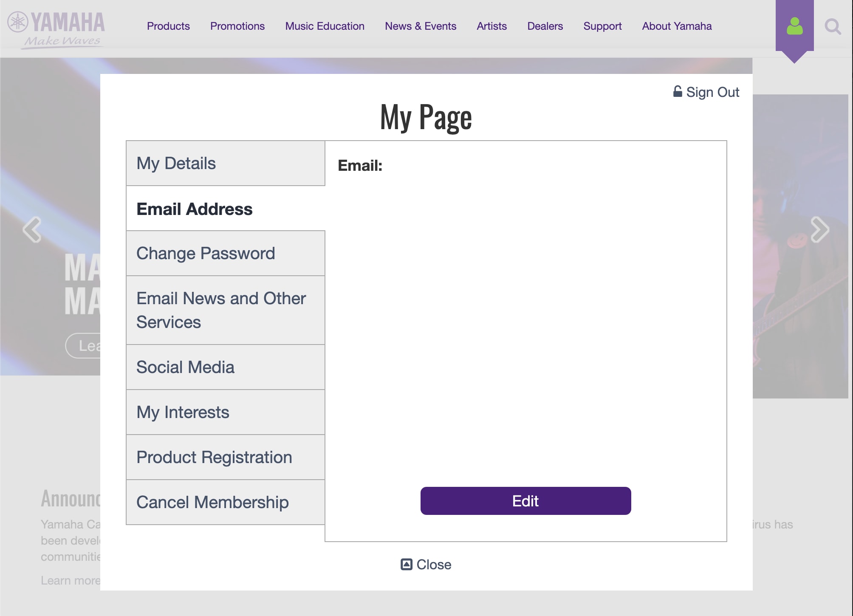Click the Change Password tab

[226, 252]
